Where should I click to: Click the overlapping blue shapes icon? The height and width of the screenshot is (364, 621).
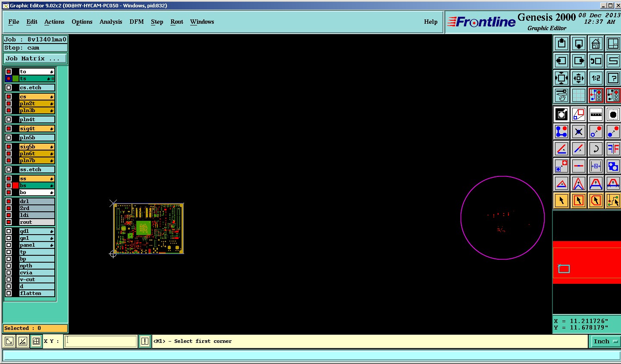click(613, 166)
